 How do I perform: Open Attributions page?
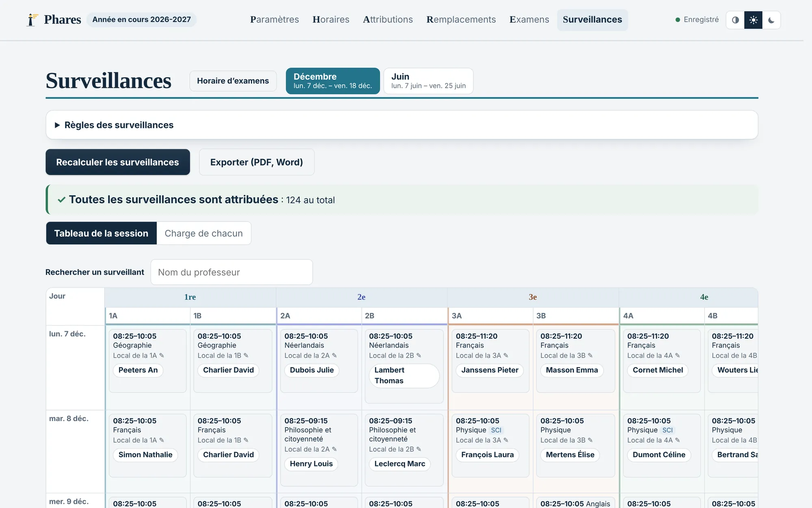[388, 20]
